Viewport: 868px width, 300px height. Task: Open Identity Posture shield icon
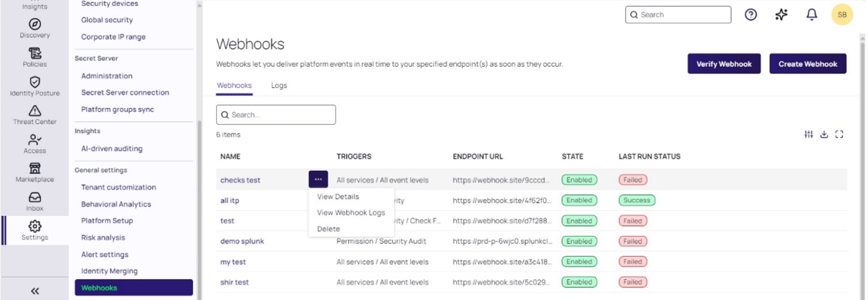(35, 86)
